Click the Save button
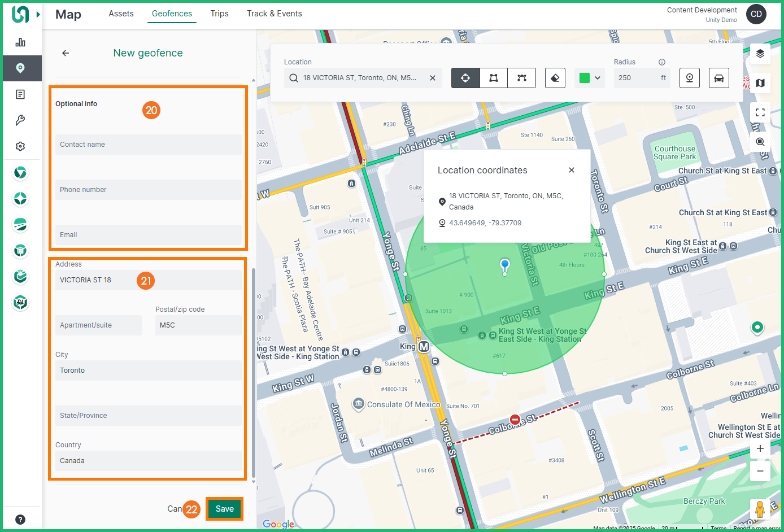 click(x=224, y=509)
